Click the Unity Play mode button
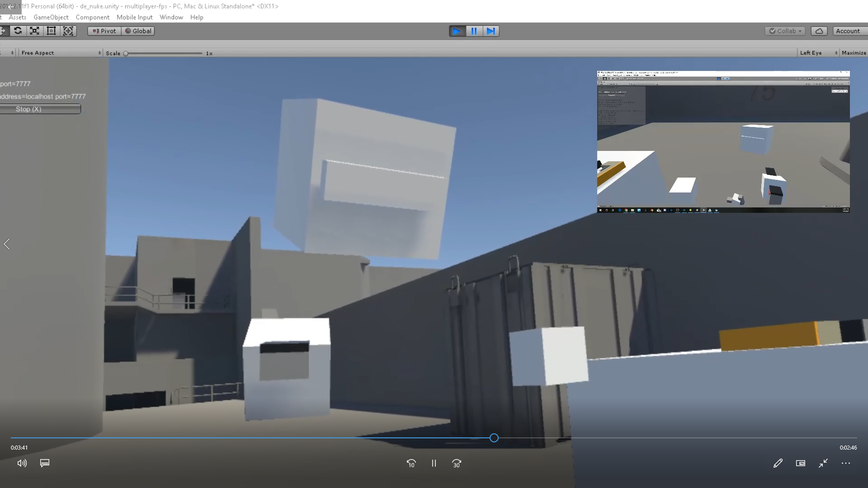The width and height of the screenshot is (868, 488). click(457, 31)
